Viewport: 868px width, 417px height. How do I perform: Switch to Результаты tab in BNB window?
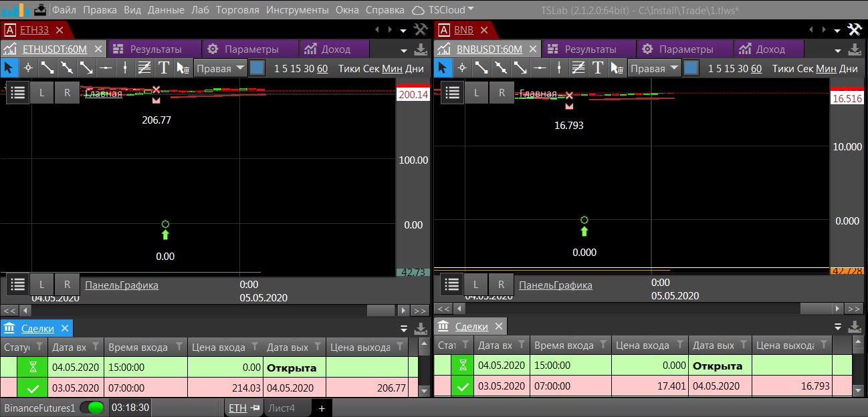tap(590, 49)
